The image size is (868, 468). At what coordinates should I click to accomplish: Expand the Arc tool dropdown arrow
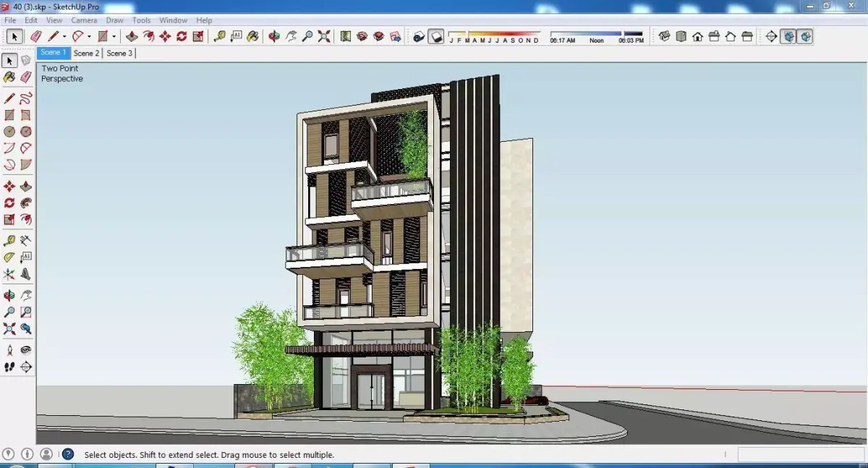89,37
